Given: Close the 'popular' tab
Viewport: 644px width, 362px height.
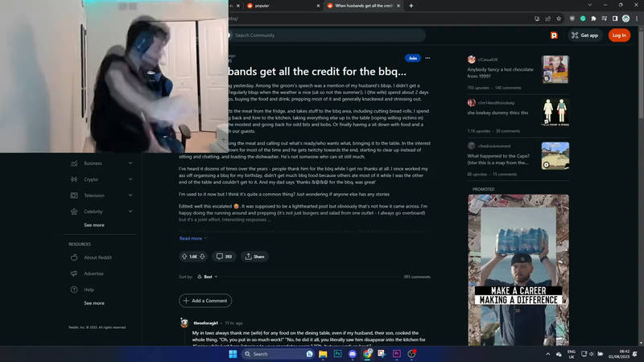Looking at the screenshot, I should 318,6.
